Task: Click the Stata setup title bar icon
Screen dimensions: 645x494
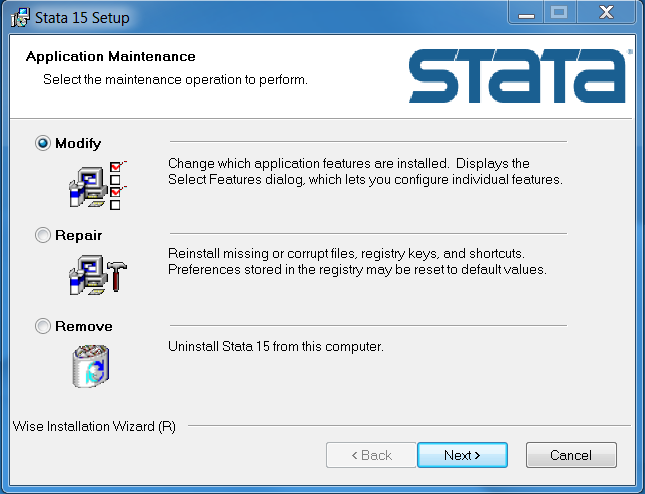Action: [21, 18]
